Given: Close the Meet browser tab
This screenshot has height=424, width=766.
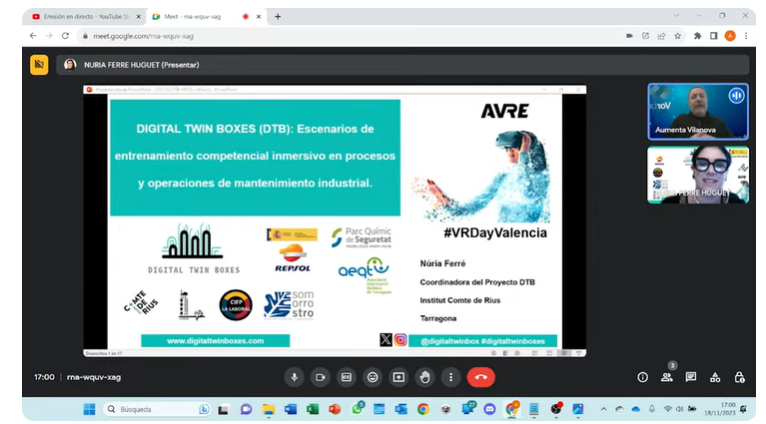Looking at the screenshot, I should click(x=259, y=17).
